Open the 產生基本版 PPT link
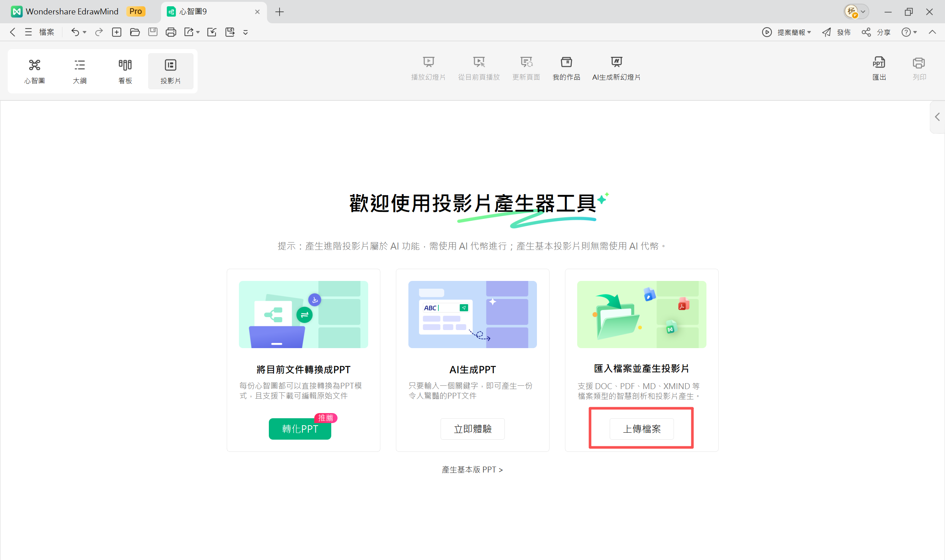 click(x=472, y=469)
